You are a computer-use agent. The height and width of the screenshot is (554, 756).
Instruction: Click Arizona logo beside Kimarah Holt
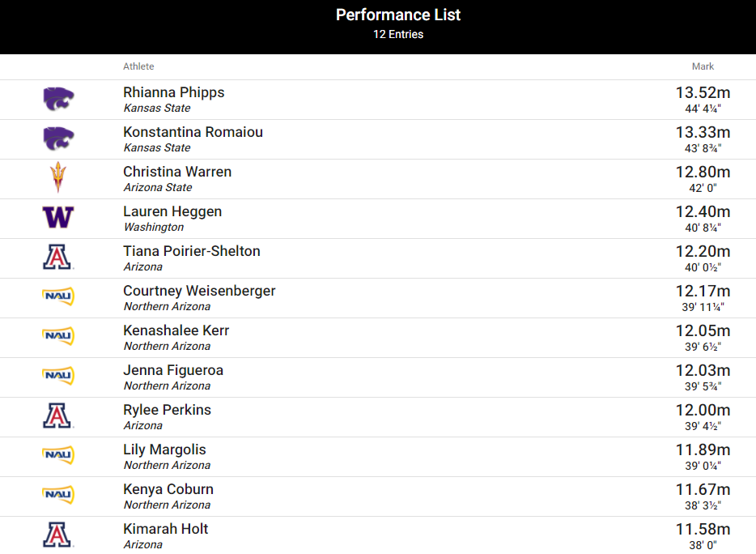click(x=57, y=535)
